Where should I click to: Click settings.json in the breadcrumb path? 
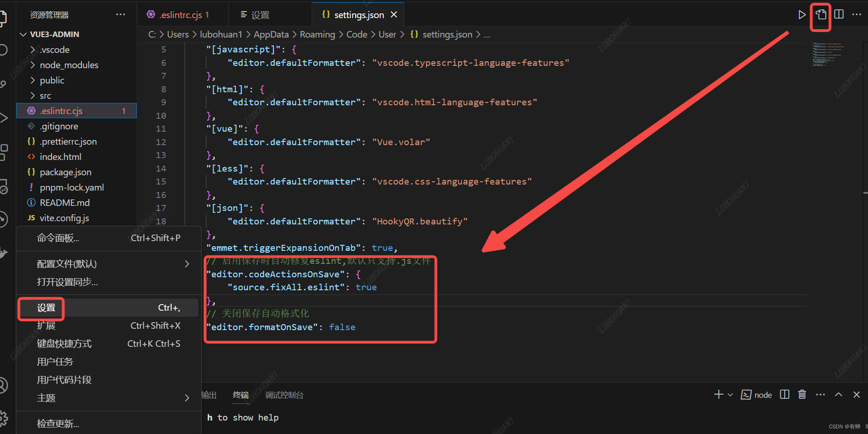(x=447, y=34)
